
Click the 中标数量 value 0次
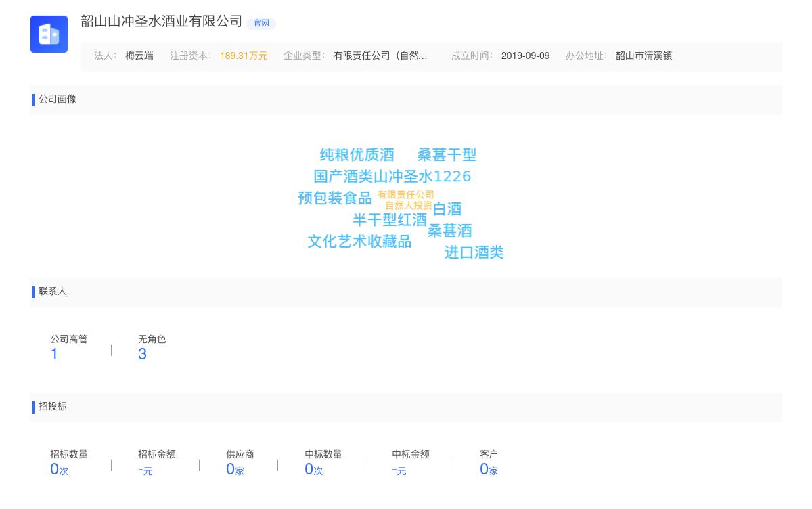(x=313, y=470)
